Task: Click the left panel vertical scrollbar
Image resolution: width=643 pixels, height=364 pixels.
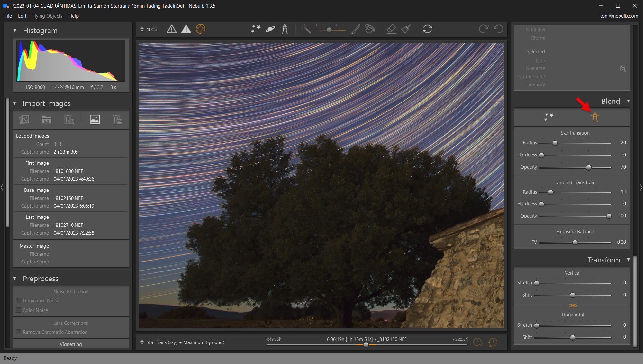Action: click(8, 163)
